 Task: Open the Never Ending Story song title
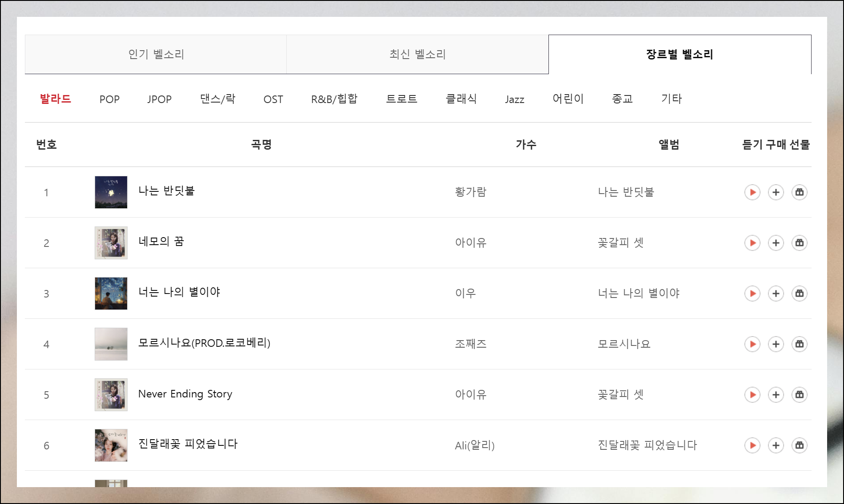(185, 394)
